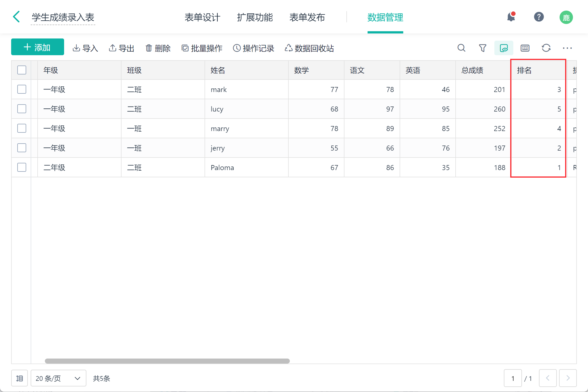Viewport: 588px width, 392px height.
Task: Click the refresh data icon
Action: pyautogui.click(x=546, y=48)
